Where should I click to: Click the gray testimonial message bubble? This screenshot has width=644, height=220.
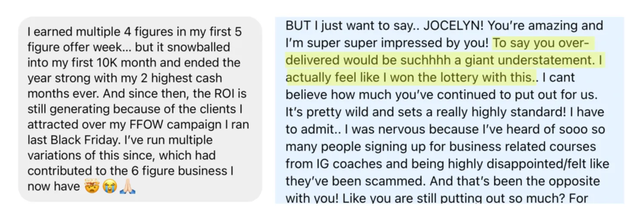click(x=140, y=109)
